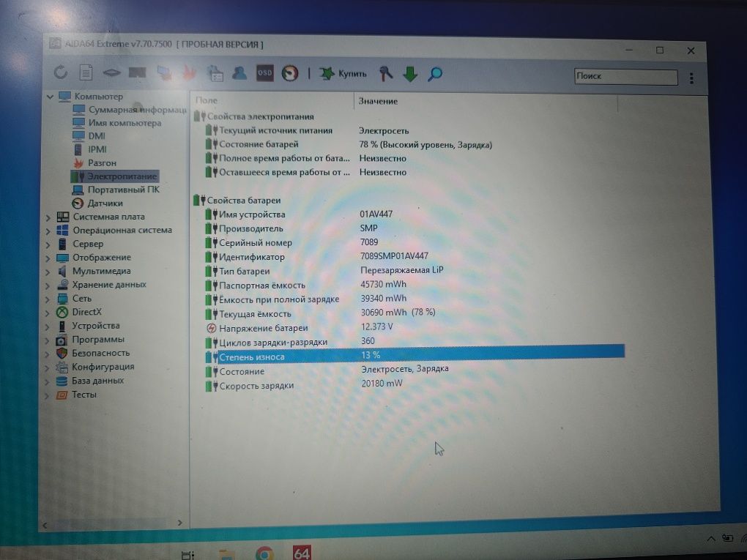Open the Report page icon
Screen dimensions: 747x560
tap(86, 72)
